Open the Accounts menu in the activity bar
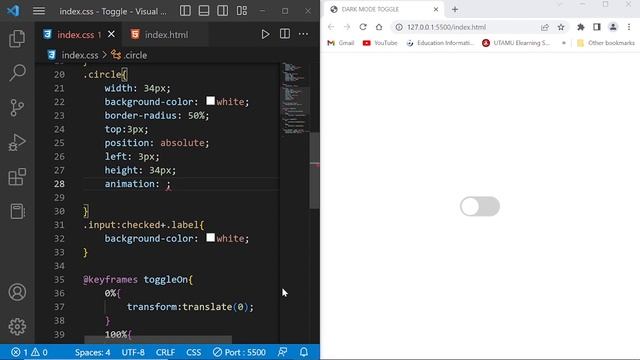Screen dimensions: 640x360 coord(17,292)
